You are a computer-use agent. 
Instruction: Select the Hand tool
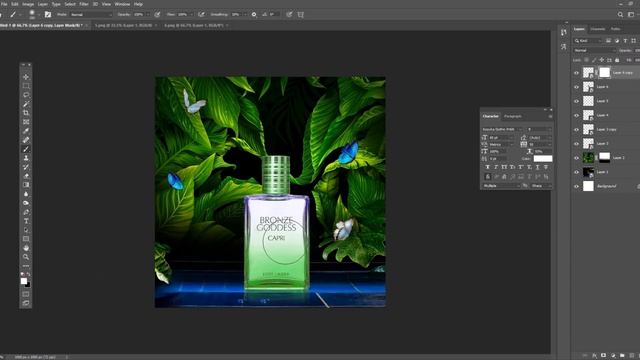point(26,248)
